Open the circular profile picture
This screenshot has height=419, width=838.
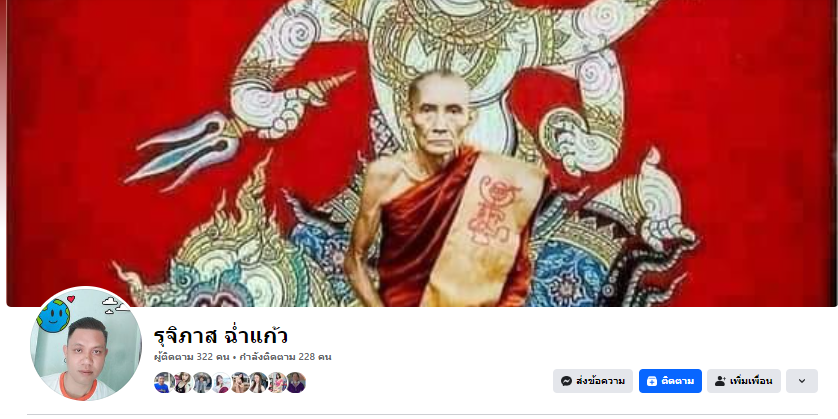(x=86, y=344)
